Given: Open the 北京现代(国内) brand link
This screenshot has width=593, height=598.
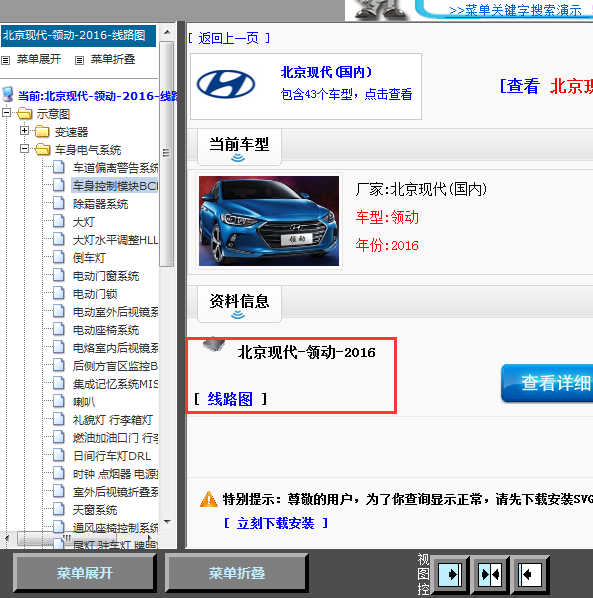Looking at the screenshot, I should (x=326, y=72).
